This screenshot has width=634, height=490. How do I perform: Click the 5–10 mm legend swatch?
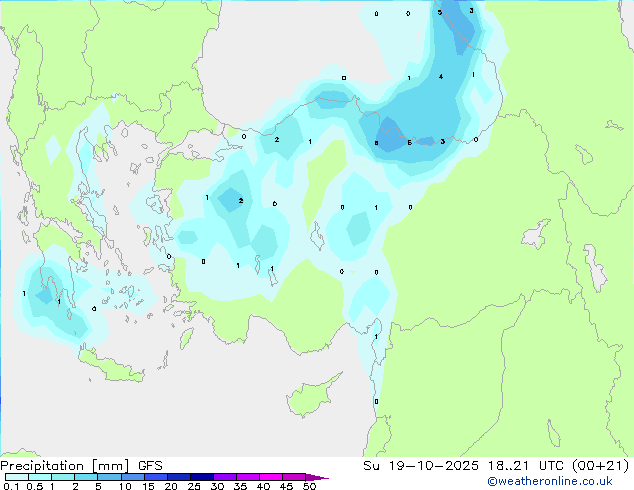pyautogui.click(x=109, y=477)
